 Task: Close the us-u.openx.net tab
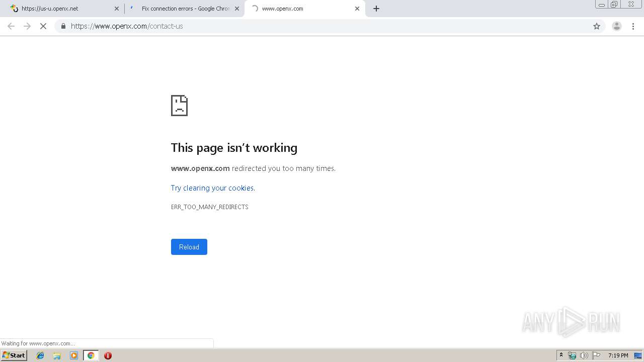tap(117, 9)
